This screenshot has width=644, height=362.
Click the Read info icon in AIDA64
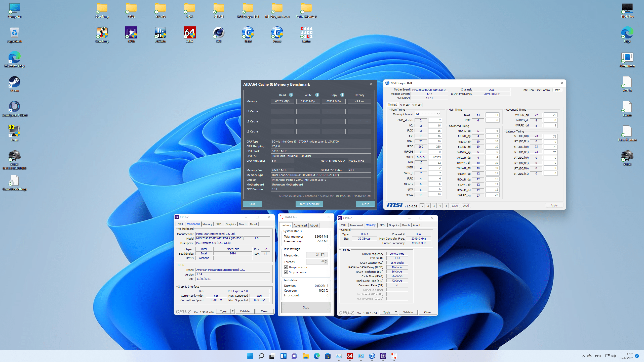291,95
